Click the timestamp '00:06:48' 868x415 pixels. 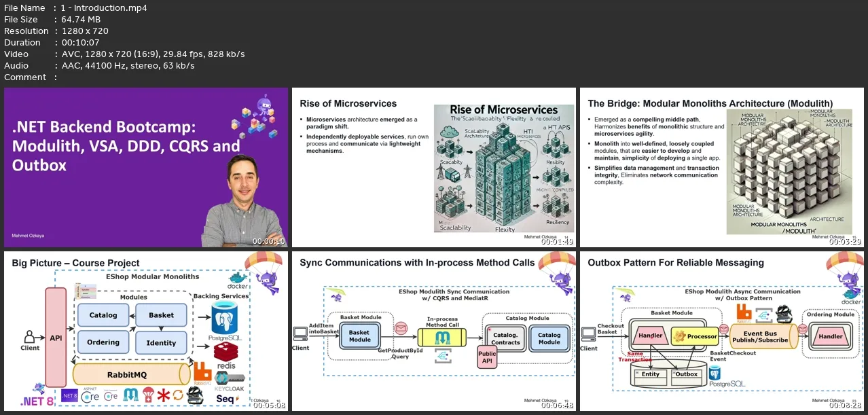click(557, 405)
